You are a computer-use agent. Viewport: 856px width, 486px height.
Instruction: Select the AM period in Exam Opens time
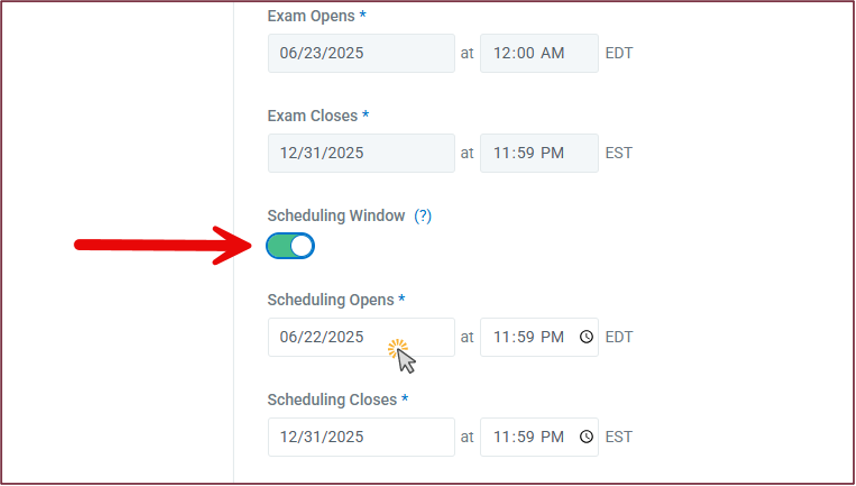pyautogui.click(x=553, y=53)
